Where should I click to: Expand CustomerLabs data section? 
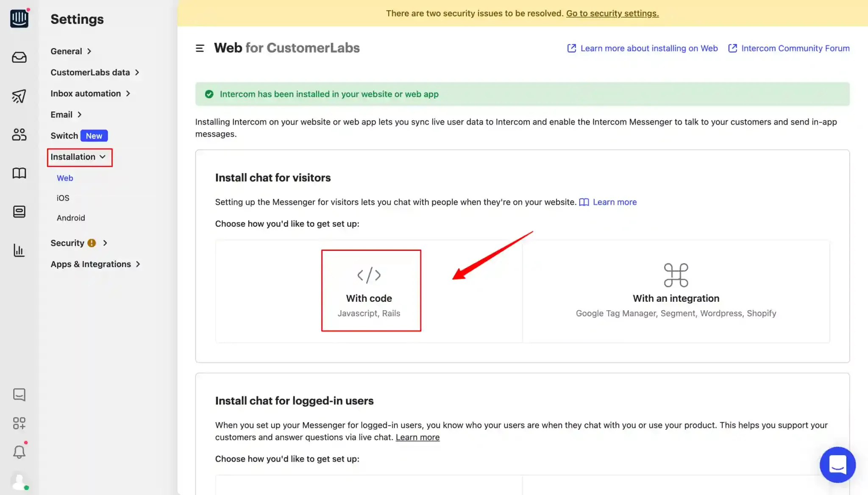(x=95, y=72)
